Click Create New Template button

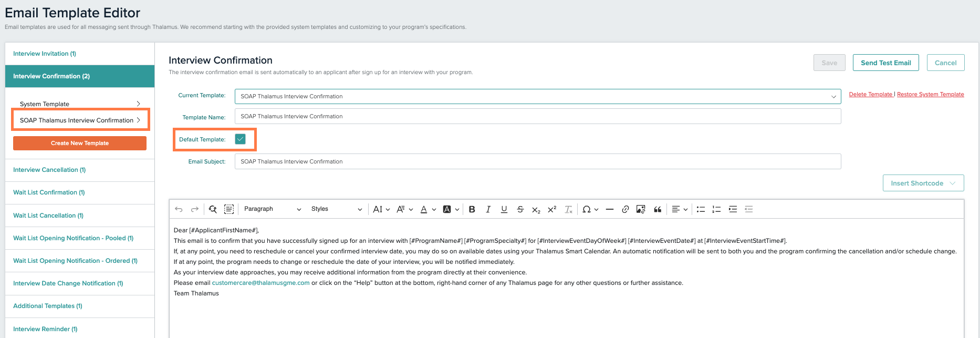coord(80,143)
